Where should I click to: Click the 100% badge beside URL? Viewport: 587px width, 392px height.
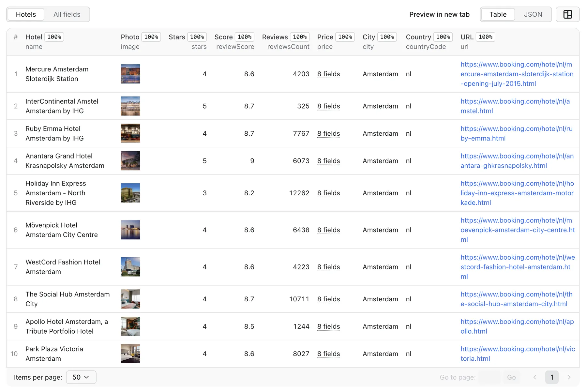click(x=486, y=37)
